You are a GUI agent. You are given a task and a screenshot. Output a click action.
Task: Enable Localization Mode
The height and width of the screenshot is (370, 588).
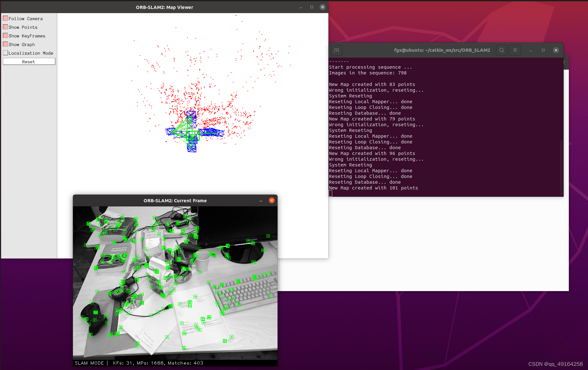point(5,53)
